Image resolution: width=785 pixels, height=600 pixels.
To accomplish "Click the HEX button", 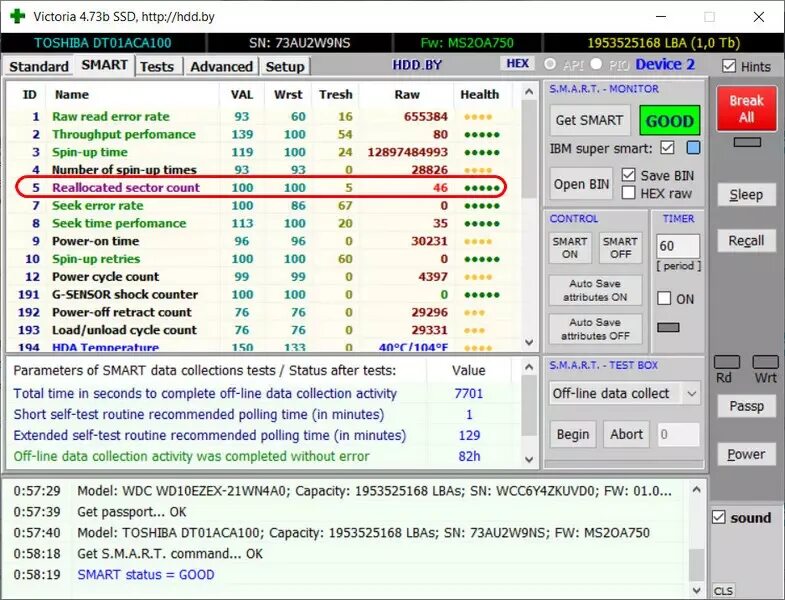I will 518,64.
